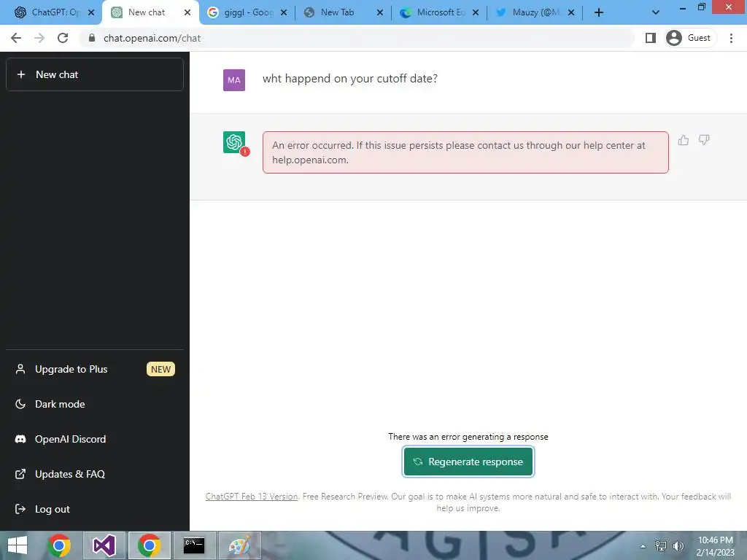
Task: Open a new browser tab with plus
Action: click(x=599, y=13)
